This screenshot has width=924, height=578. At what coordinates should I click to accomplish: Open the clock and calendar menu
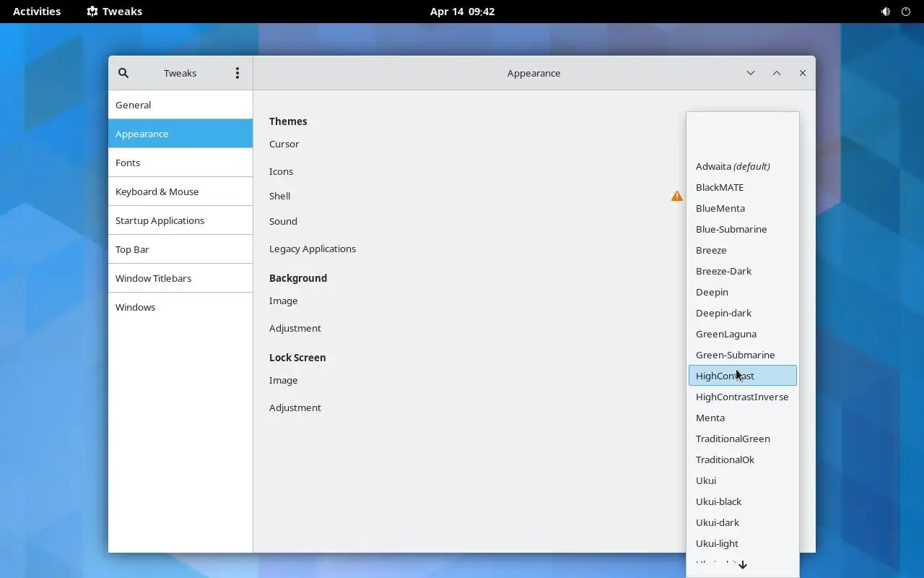(x=462, y=12)
